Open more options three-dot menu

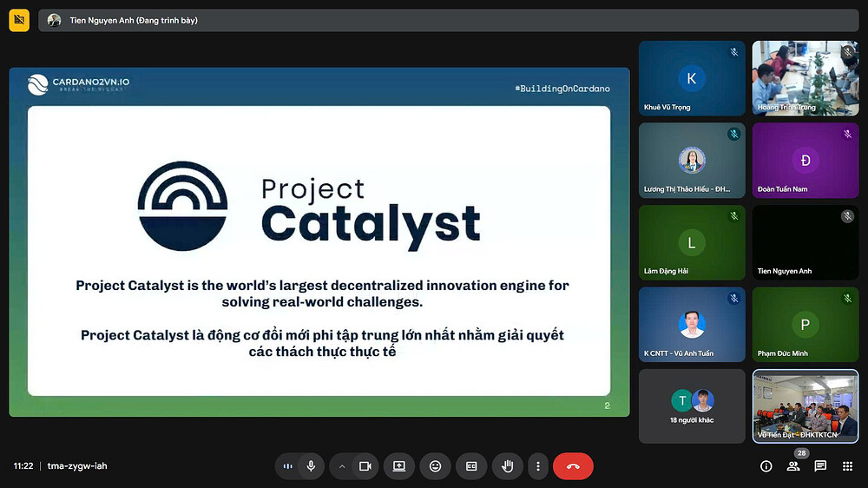pos(538,466)
